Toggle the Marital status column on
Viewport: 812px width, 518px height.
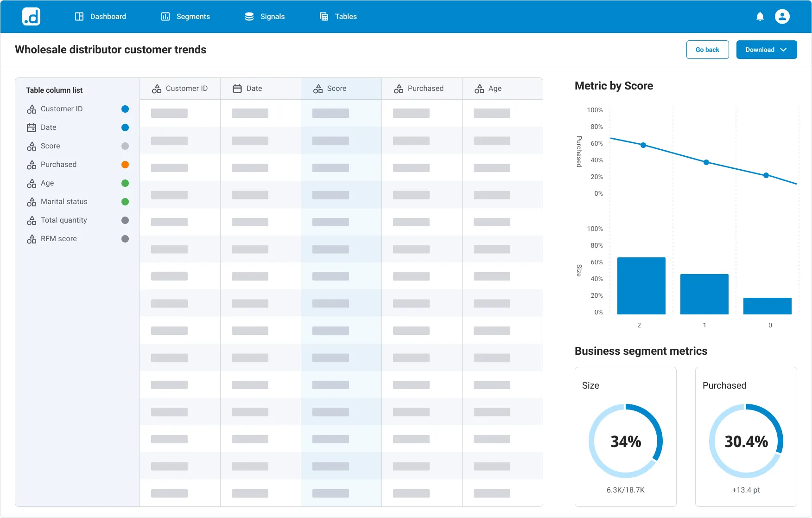pyautogui.click(x=125, y=201)
